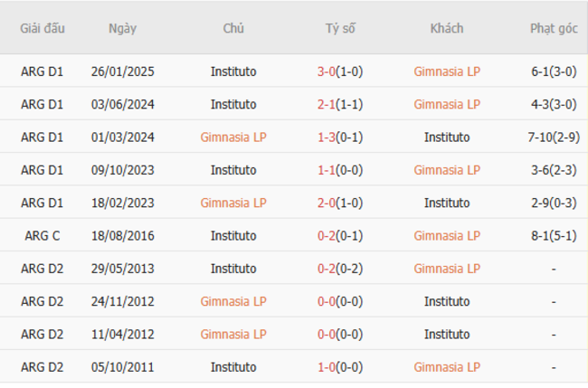Click the "Tỷ số" column header
The image size is (588, 388).
[340, 28]
